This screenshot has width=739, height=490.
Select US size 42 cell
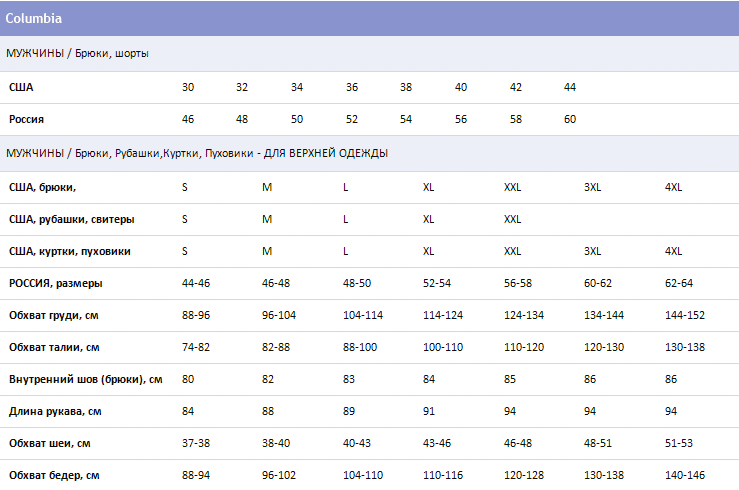coord(516,87)
